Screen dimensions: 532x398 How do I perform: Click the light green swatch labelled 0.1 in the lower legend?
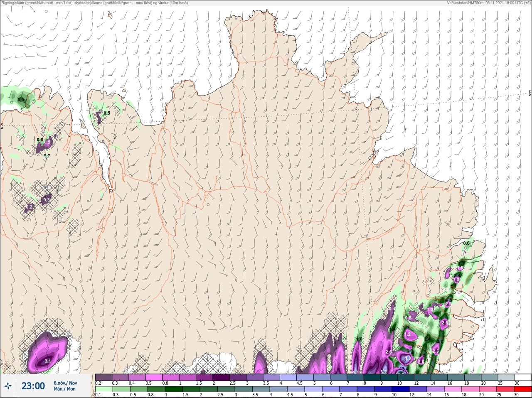[x=103, y=389]
